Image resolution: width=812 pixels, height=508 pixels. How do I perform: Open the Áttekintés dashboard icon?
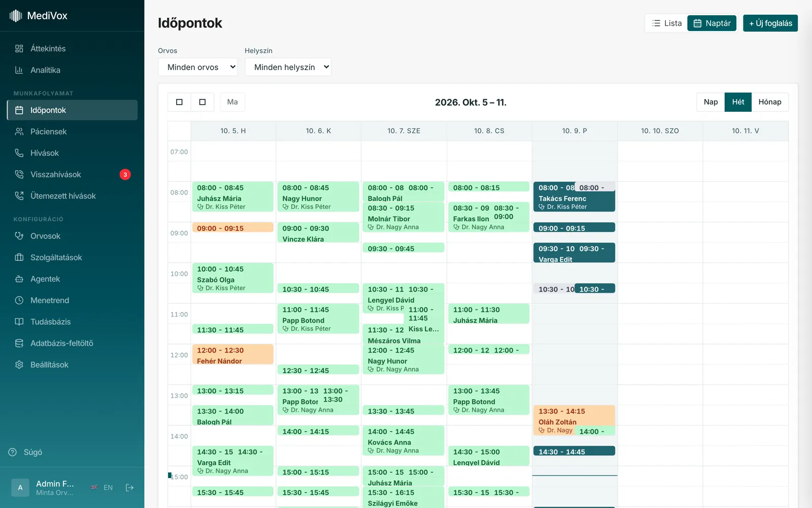coord(19,49)
